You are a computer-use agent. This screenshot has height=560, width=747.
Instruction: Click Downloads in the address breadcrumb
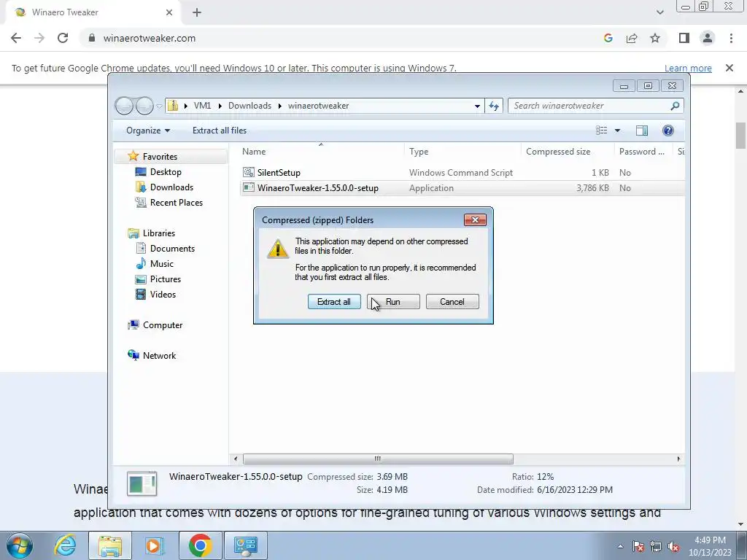(249, 106)
